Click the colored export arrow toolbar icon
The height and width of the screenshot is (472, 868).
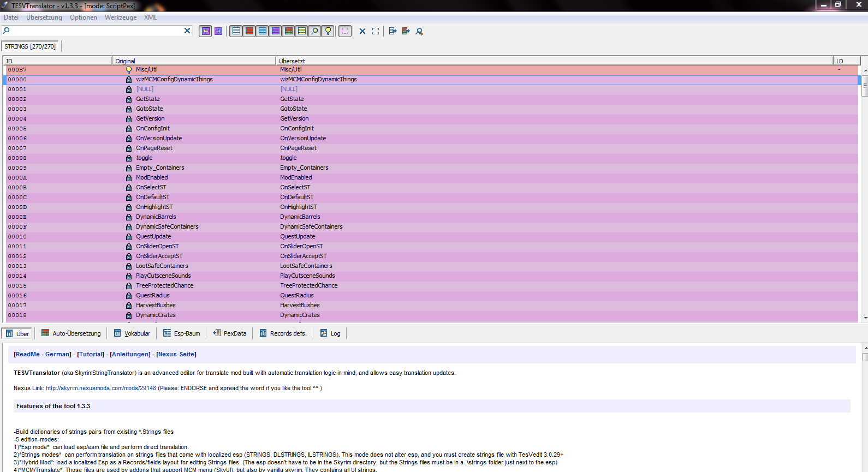406,31
